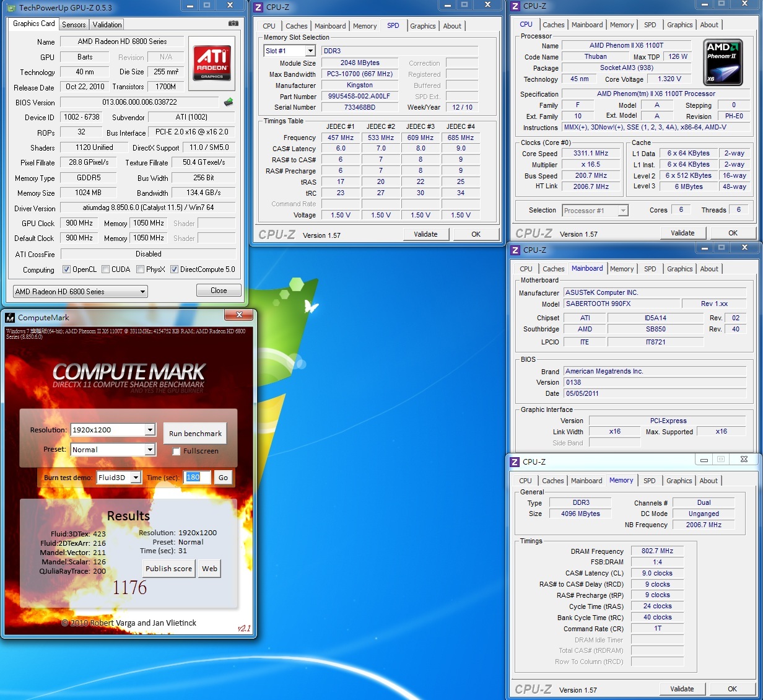Click the CPU-Z icon in SPD window title
This screenshot has height=700, width=763.
point(259,7)
